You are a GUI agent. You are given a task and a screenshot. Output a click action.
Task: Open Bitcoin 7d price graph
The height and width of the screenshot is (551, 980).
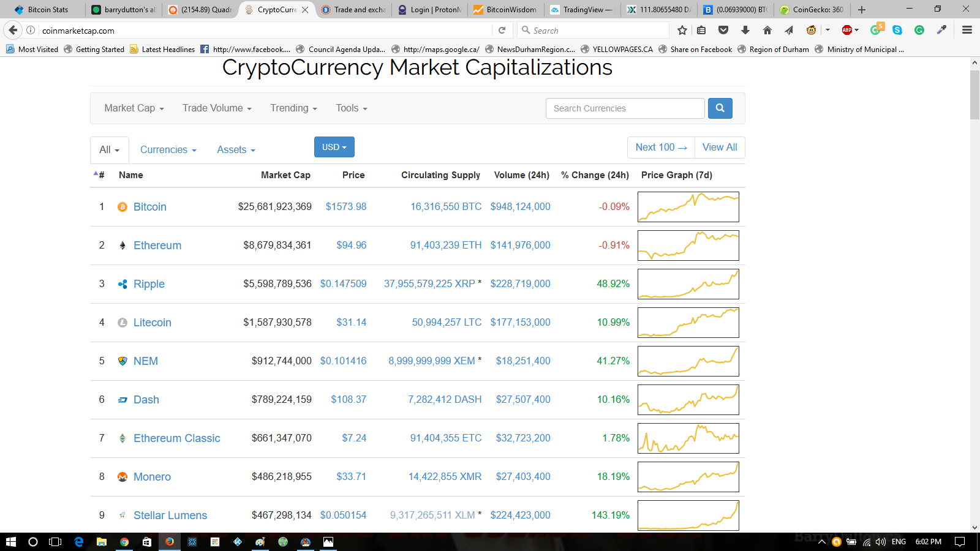click(x=688, y=207)
